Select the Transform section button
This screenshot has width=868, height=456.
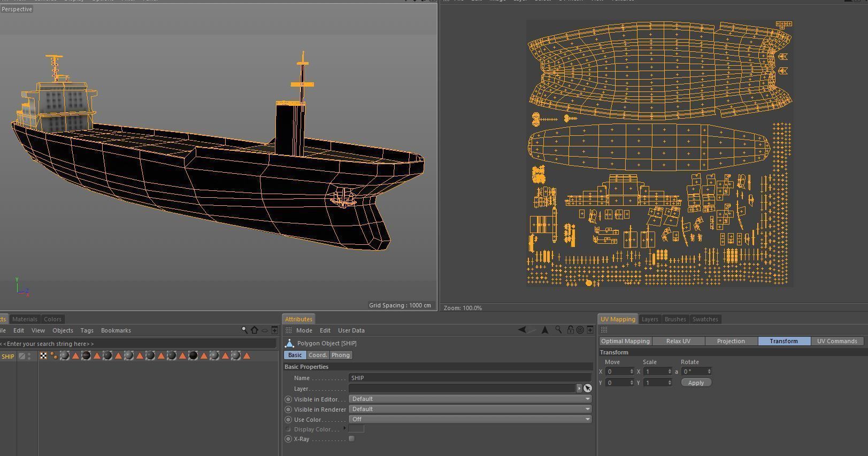point(783,341)
